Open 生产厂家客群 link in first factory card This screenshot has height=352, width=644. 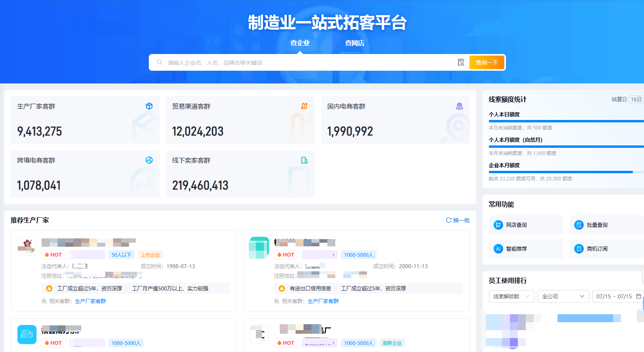point(90,301)
